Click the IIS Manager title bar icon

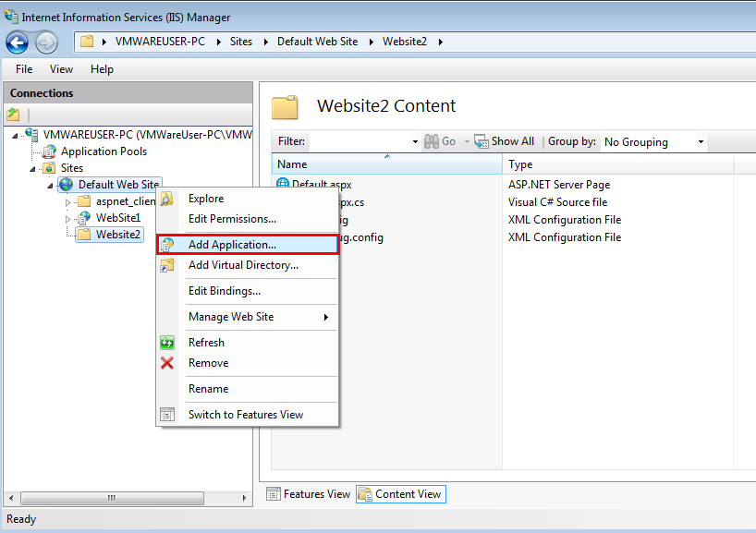[11, 17]
